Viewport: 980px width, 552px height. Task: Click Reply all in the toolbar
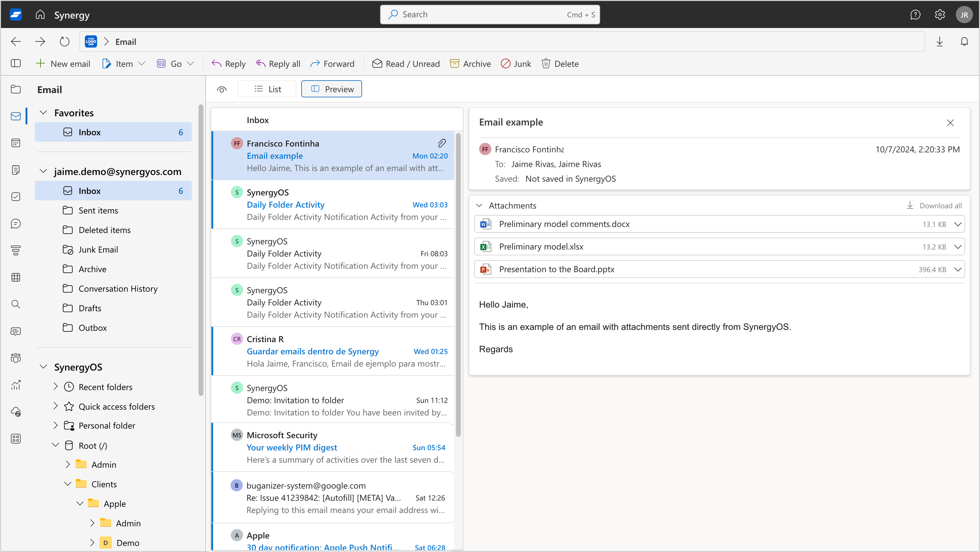[278, 64]
